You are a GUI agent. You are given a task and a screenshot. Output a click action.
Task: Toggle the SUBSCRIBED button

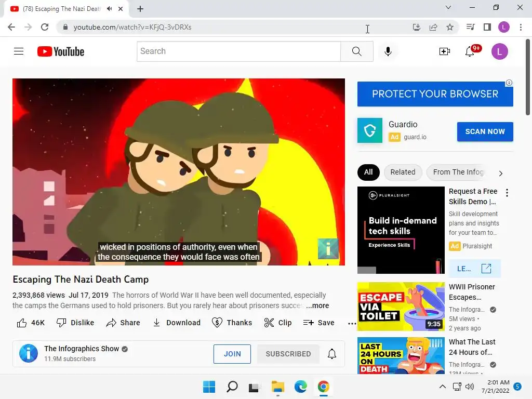[288, 354]
